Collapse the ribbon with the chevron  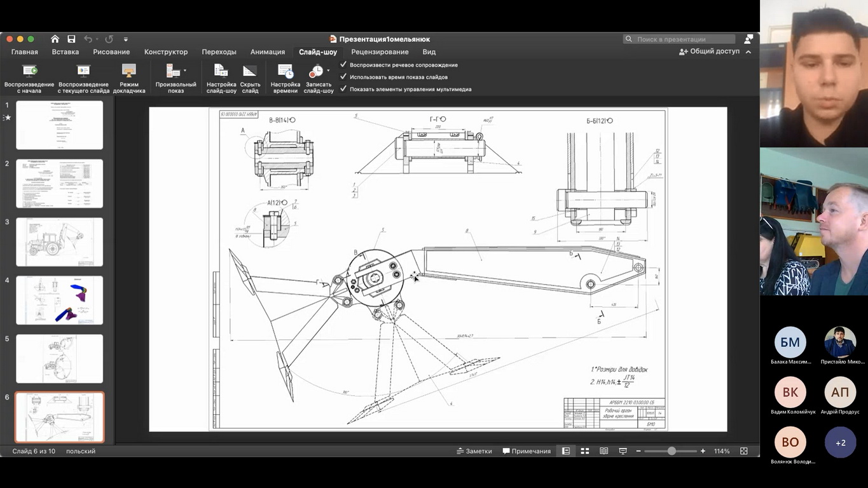point(748,52)
